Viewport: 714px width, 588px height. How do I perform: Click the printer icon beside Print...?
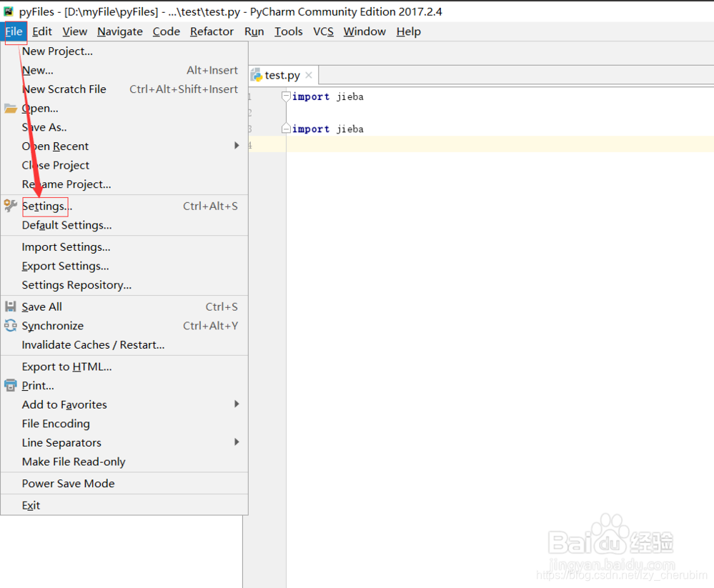(11, 386)
